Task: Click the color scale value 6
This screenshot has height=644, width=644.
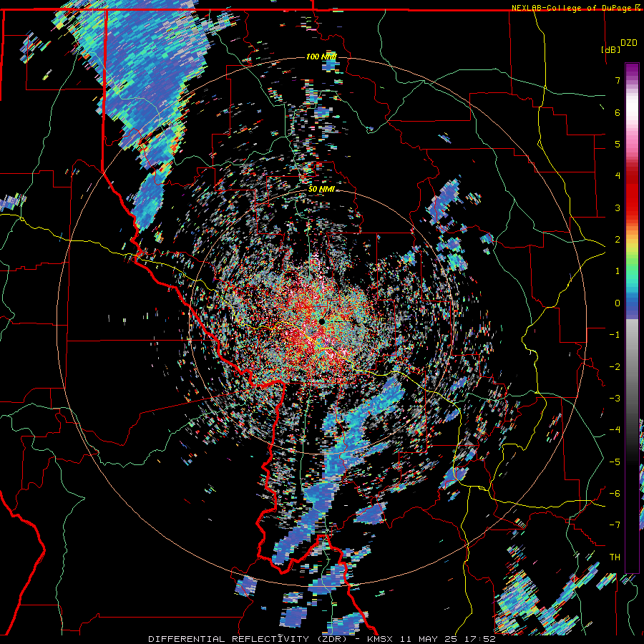Action: coord(618,112)
